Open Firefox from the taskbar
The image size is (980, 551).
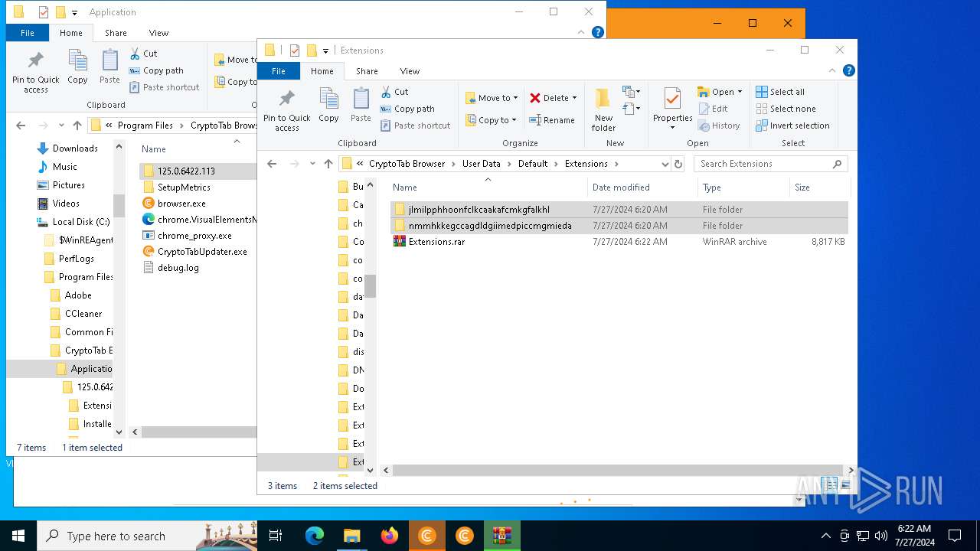tap(390, 536)
